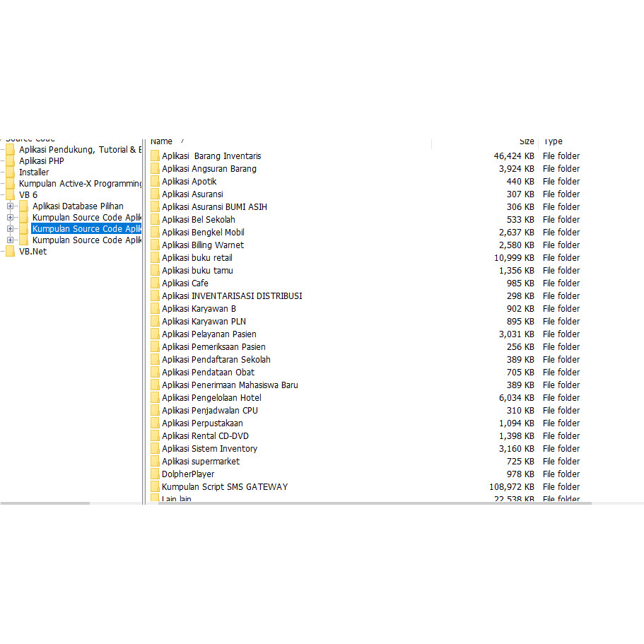Click folder icon of Installer in tree
644x644 pixels.
click(11, 172)
